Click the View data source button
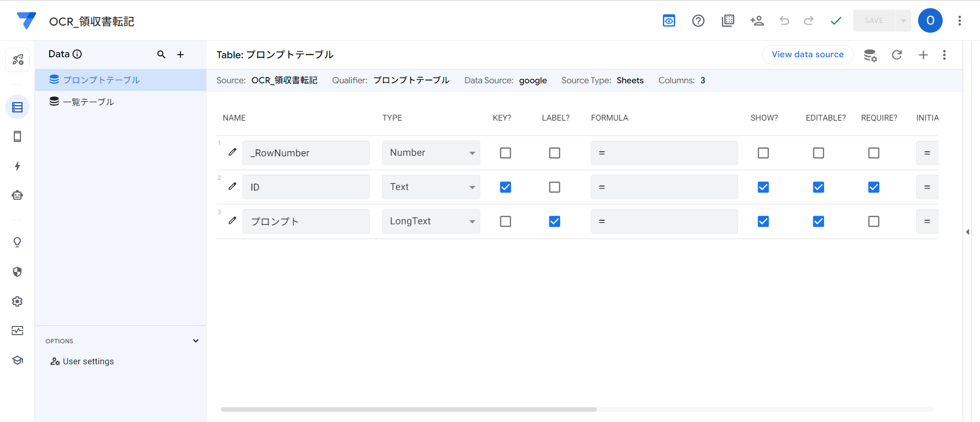Image resolution: width=980 pixels, height=422 pixels. pos(807,55)
